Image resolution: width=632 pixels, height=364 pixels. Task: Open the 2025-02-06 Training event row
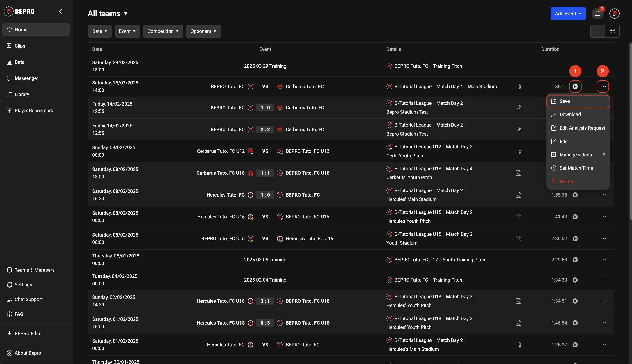point(265,260)
